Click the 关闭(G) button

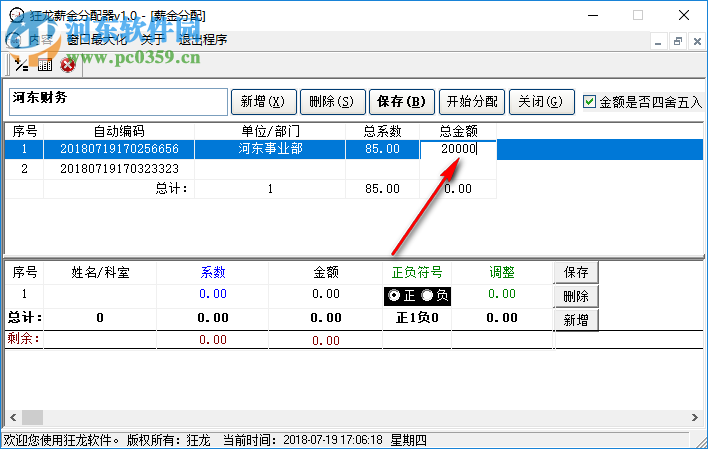tap(541, 102)
